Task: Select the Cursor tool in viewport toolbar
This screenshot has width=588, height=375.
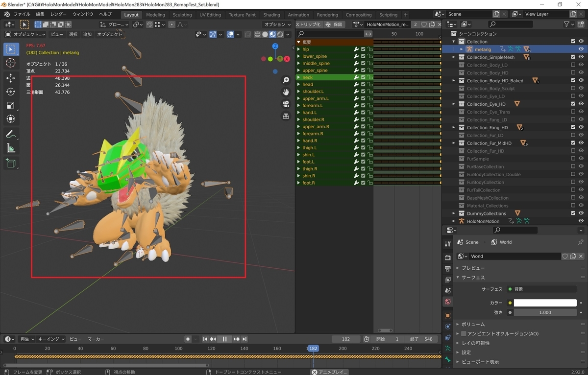Action: tap(11, 63)
